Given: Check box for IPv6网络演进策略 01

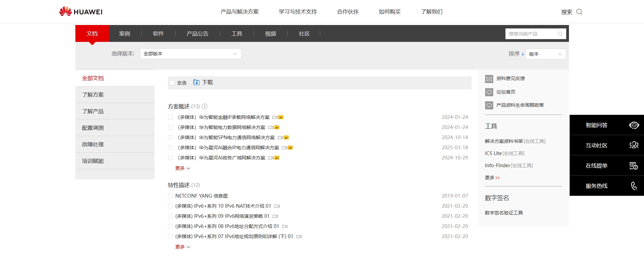Looking at the screenshot, I should pos(170,216).
